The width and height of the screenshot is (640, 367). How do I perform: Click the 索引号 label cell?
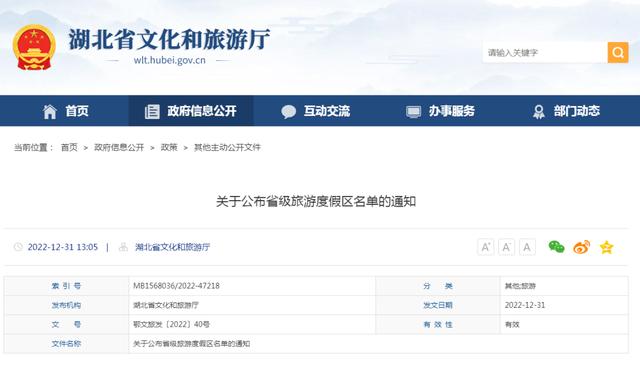pyautogui.click(x=66, y=286)
